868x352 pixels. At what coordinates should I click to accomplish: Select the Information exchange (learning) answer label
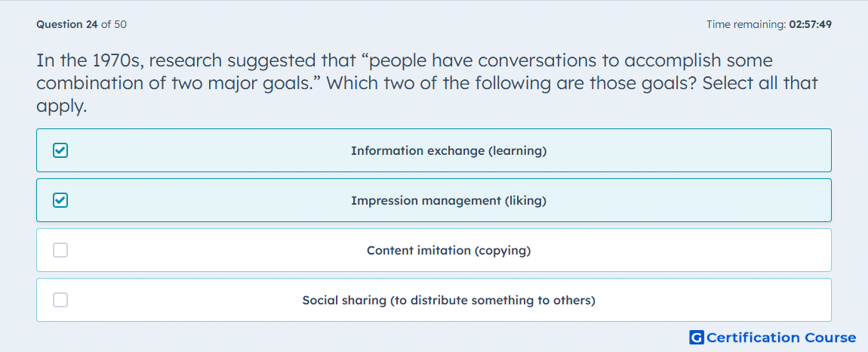448,151
